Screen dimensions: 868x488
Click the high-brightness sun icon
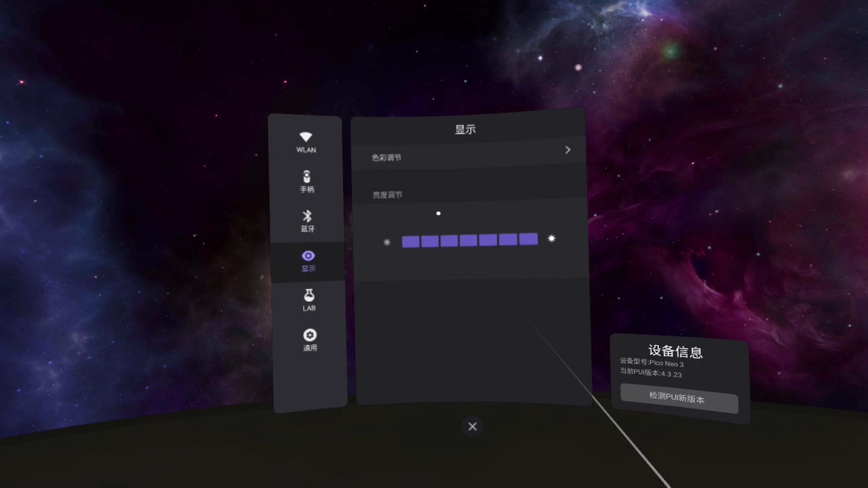pos(552,239)
